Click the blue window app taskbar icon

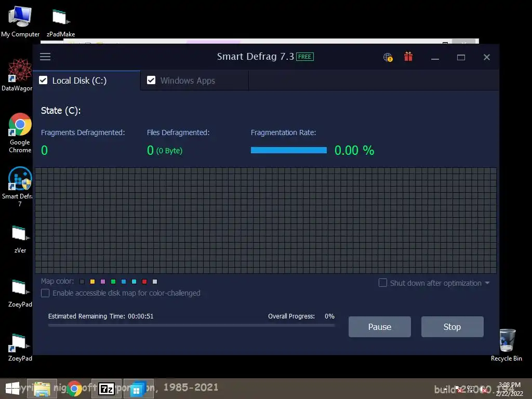click(138, 389)
